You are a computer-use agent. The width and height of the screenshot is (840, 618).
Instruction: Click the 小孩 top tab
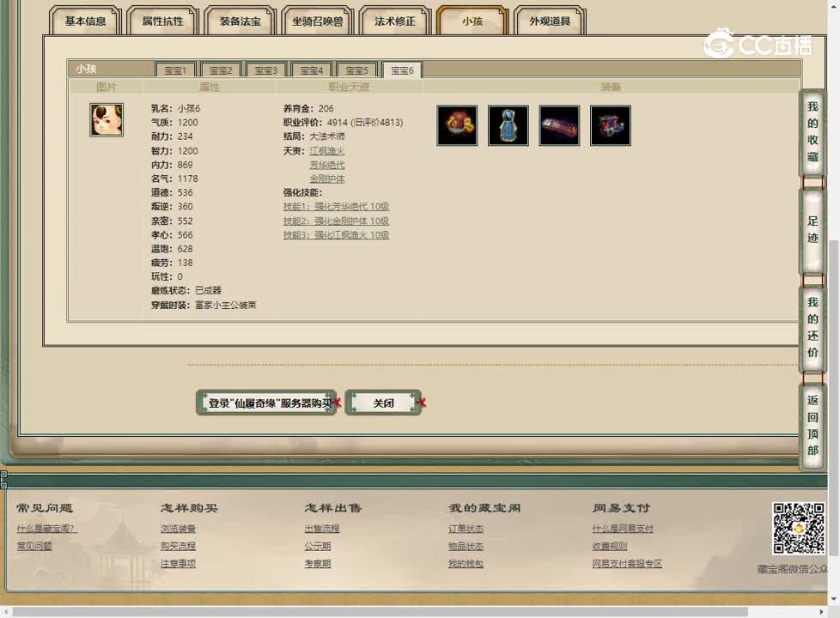click(x=472, y=21)
